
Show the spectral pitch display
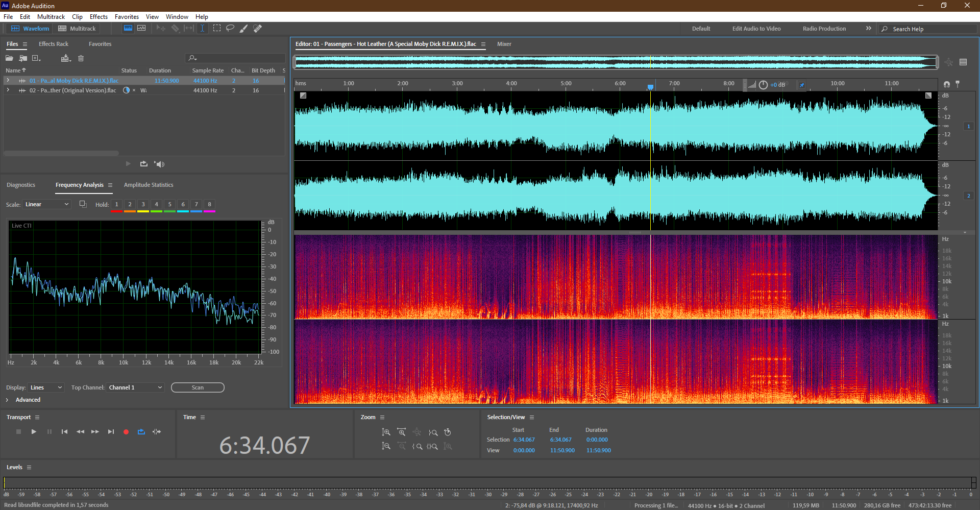click(141, 29)
